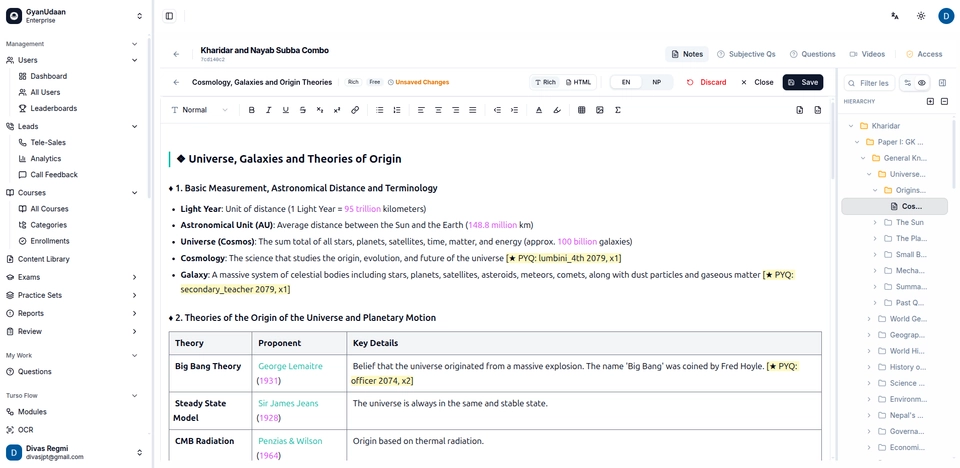Expand The Sun folder in hierarchy
Screen dimensions: 960x468
click(x=875, y=222)
